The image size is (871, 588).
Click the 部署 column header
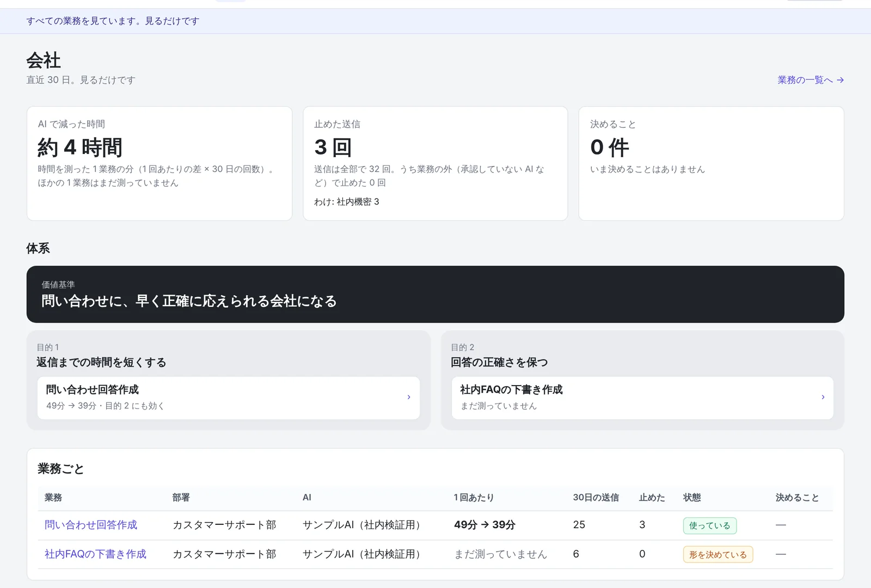click(181, 498)
